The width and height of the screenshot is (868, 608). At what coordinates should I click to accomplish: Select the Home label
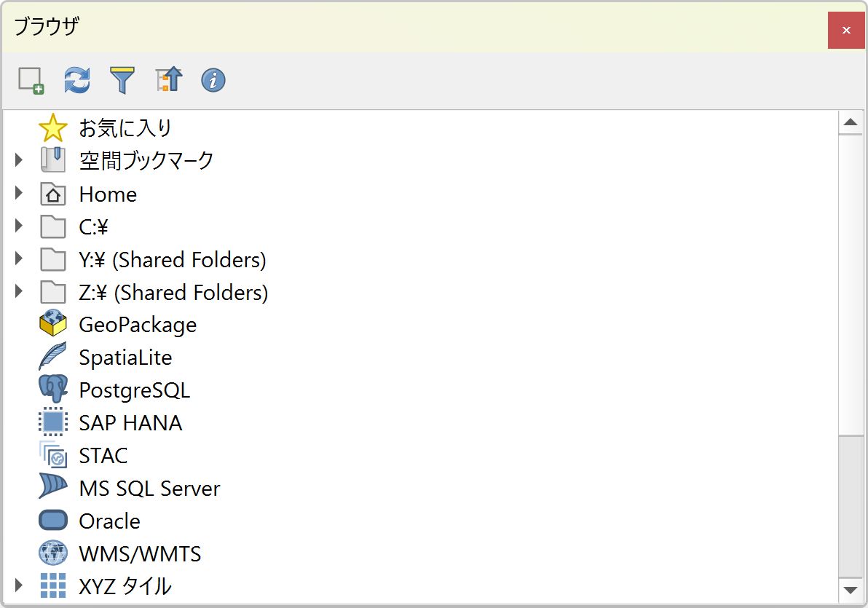click(108, 194)
